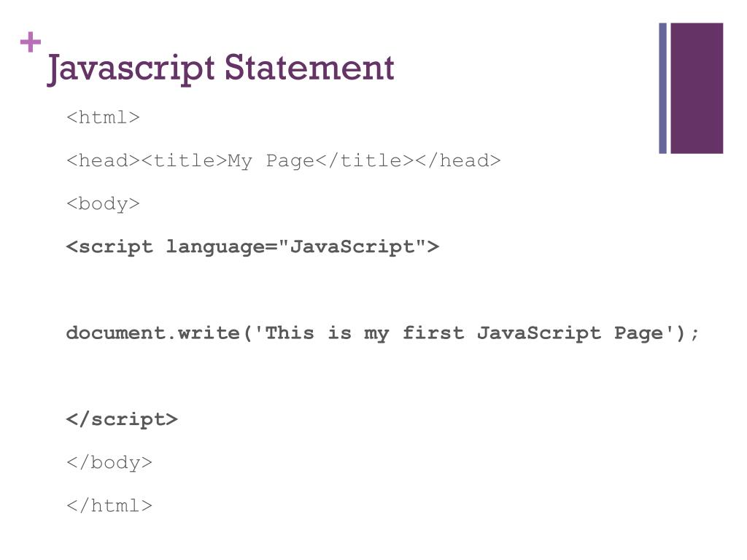This screenshot has width=747, height=560.
Task: Click the opening <body> tag line
Action: click(x=104, y=204)
